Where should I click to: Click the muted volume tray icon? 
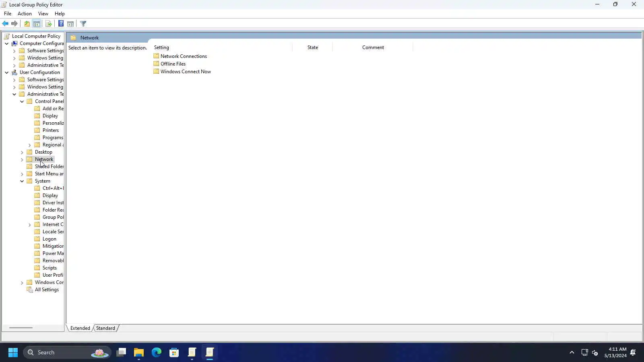click(595, 353)
